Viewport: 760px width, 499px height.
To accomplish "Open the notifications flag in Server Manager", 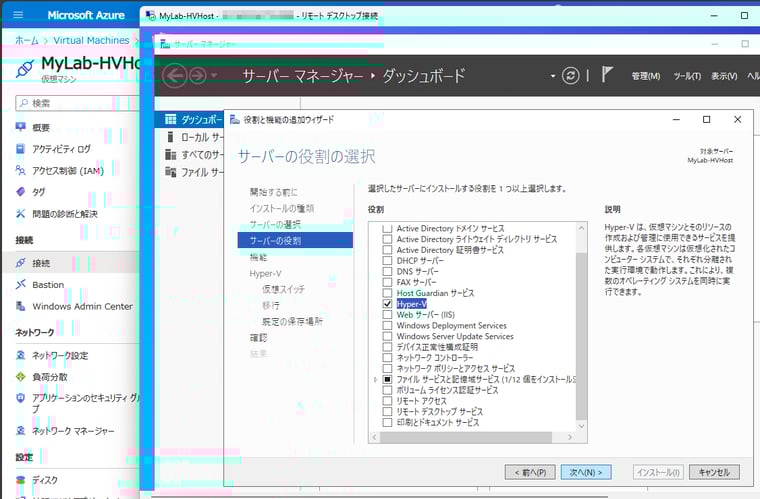I will [x=607, y=75].
